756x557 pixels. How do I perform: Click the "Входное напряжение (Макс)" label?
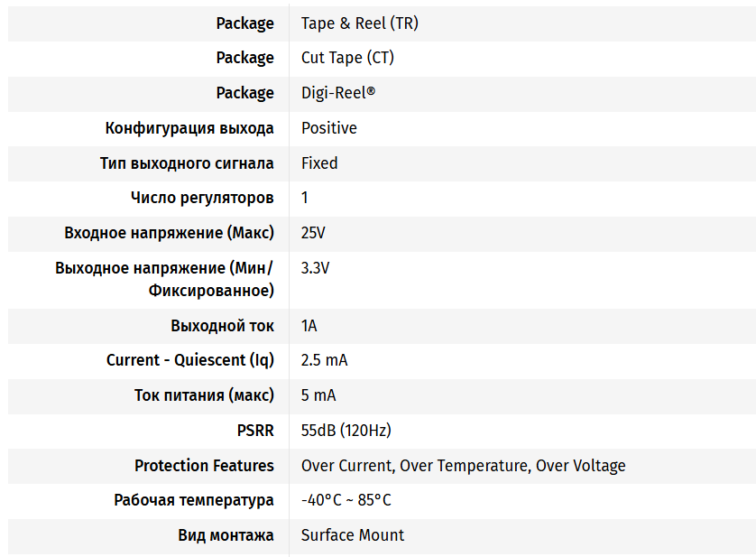[x=169, y=233]
